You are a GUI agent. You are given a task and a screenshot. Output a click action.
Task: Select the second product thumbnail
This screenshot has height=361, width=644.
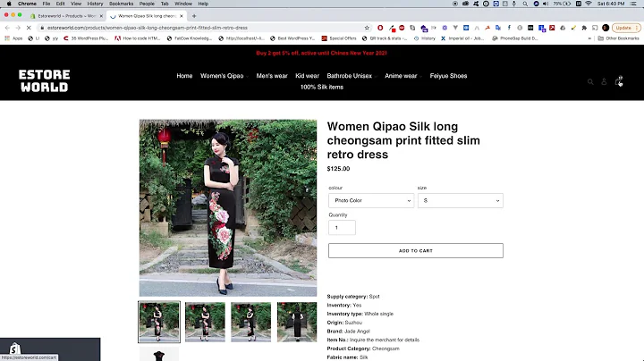tap(205, 322)
